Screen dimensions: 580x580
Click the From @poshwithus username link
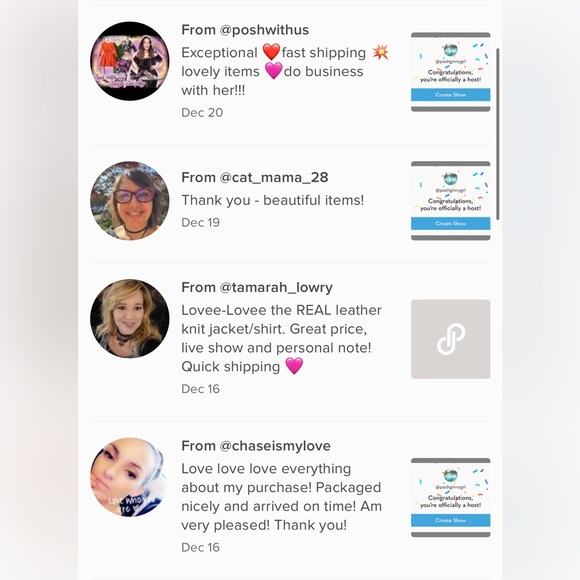click(245, 30)
